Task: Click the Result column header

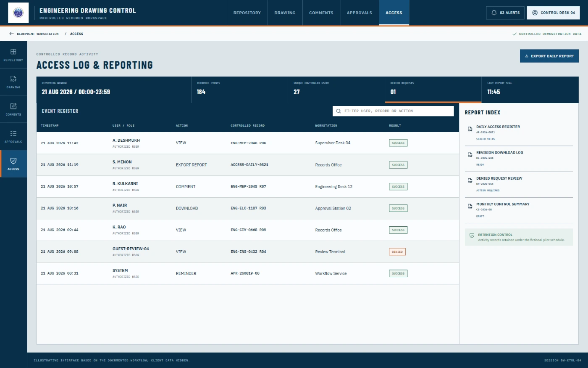Action: [x=395, y=125]
